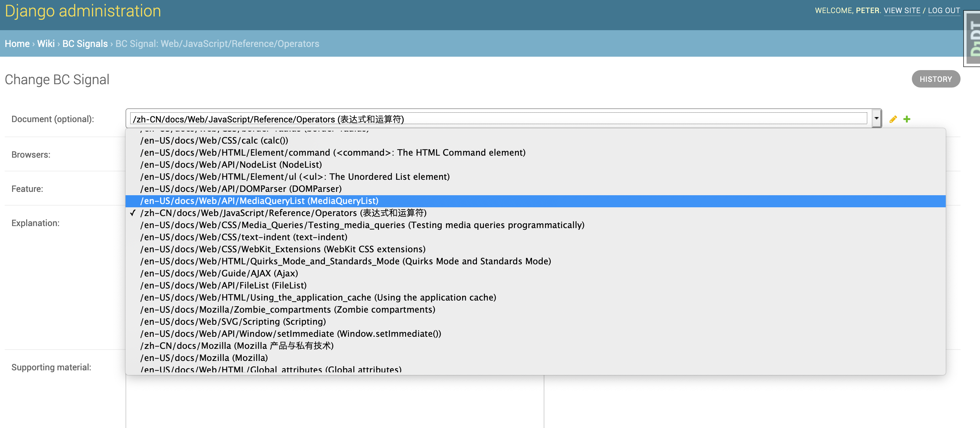Select the text-indent document option

(x=535, y=237)
